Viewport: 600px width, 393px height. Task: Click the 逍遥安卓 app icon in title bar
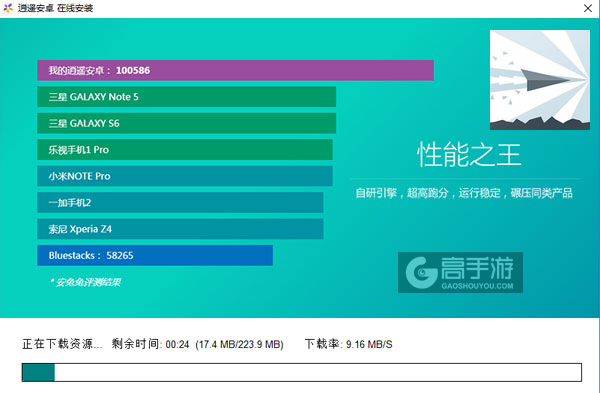[8, 8]
